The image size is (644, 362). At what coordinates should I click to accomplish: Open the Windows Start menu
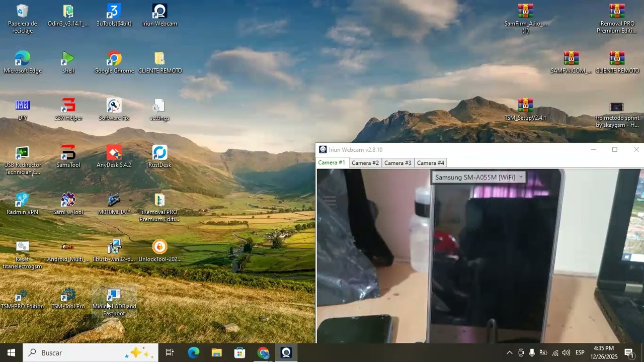[12, 353]
